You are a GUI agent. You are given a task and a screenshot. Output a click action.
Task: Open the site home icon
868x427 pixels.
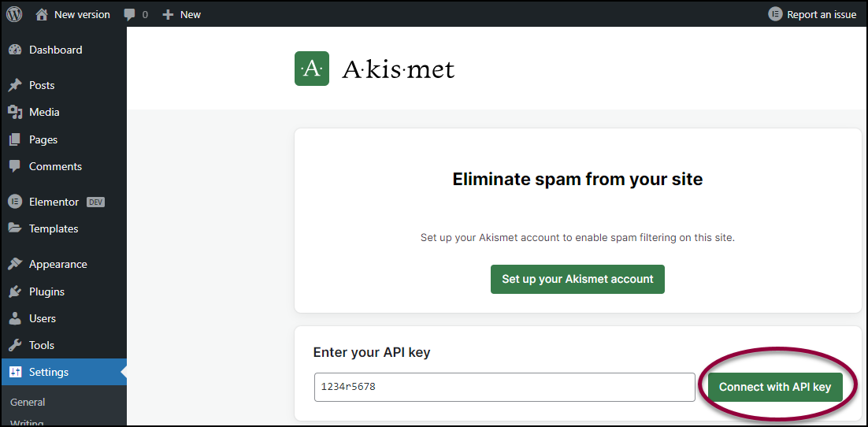tap(42, 14)
